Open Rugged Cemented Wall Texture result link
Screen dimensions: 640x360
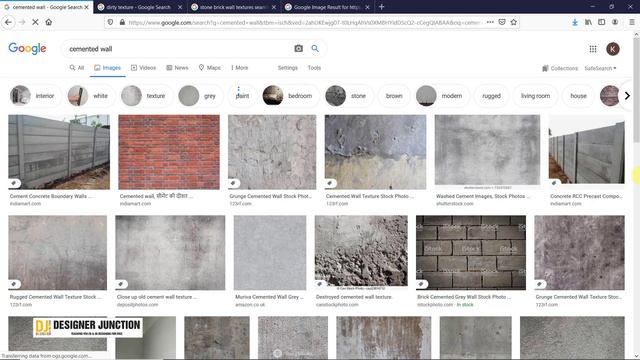(x=55, y=297)
